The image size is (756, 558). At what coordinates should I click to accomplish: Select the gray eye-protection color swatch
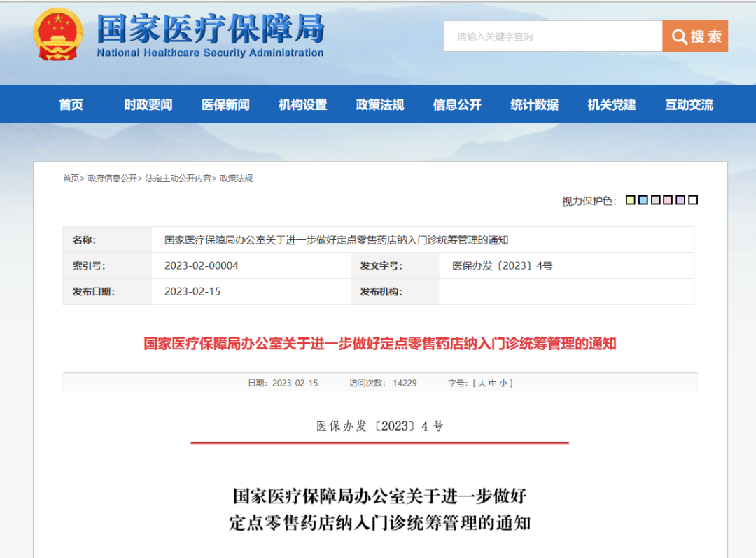tap(655, 200)
